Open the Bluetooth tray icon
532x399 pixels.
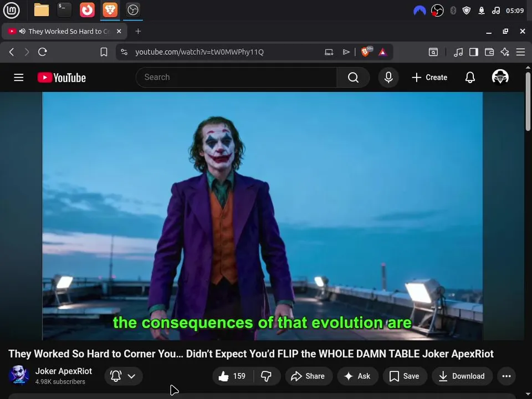coord(453,11)
